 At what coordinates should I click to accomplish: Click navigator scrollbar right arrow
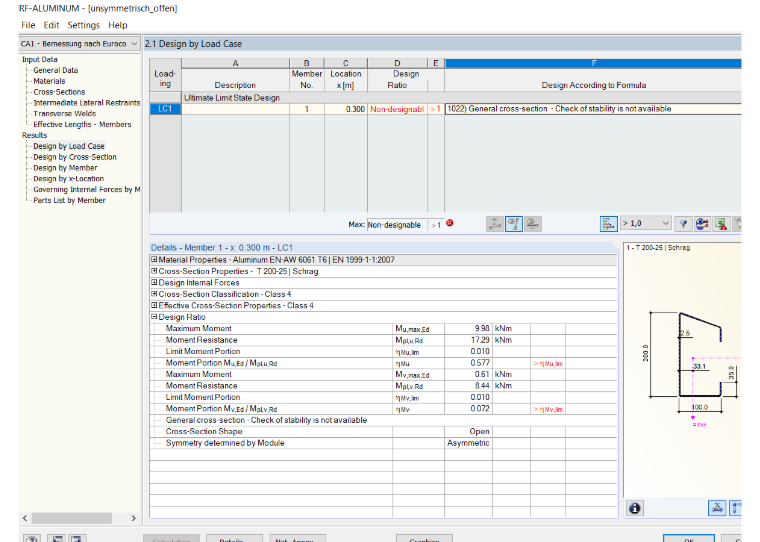[134, 518]
